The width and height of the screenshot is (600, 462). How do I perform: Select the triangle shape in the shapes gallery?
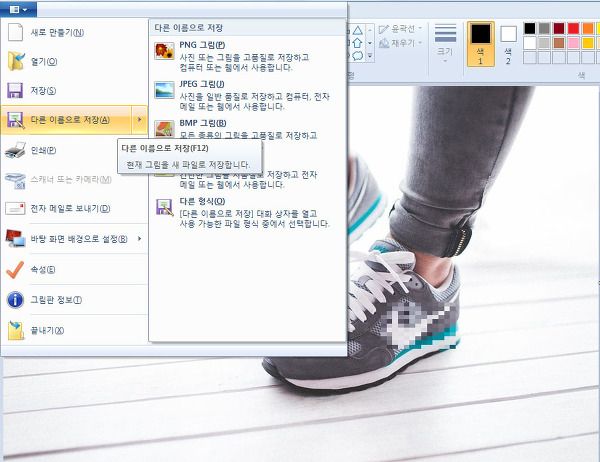click(x=357, y=31)
